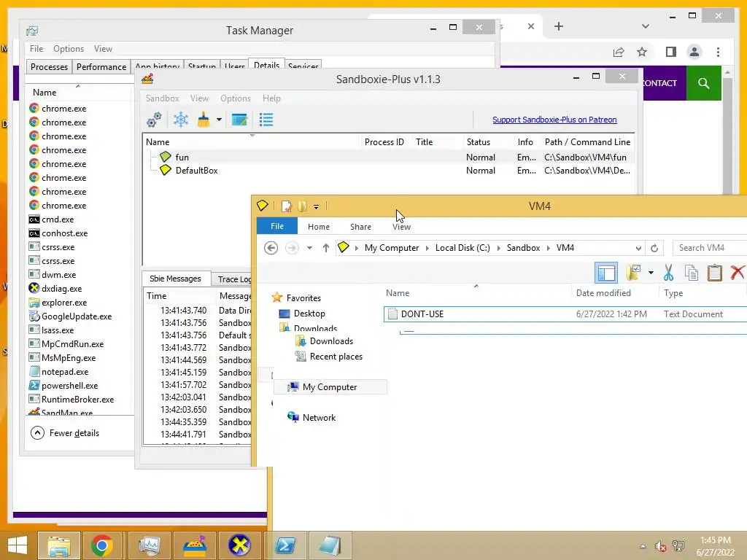Switch to Details tab in Task Manager

pos(267,65)
